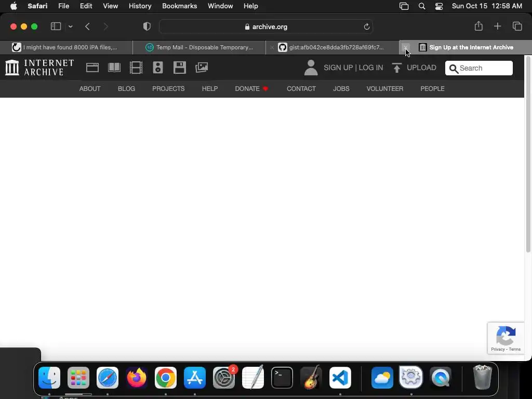532x399 pixels.
Task: Open the Audio speaker icon
Action: (x=158, y=68)
